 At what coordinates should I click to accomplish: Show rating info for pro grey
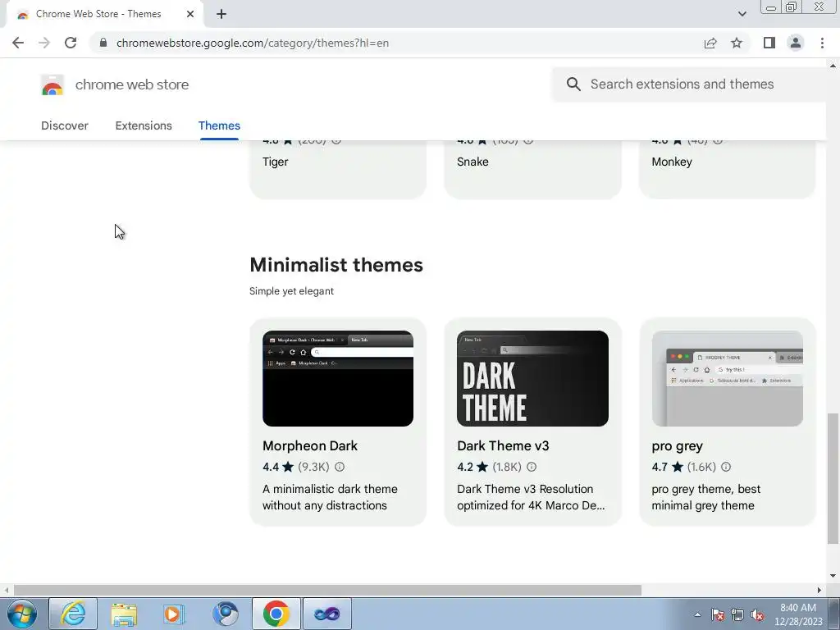[726, 467]
